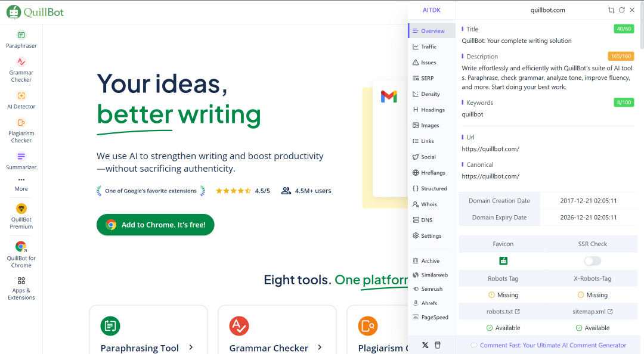Screen dimensions: 644x354
Task: Close the AITDK panel
Action: (632, 10)
